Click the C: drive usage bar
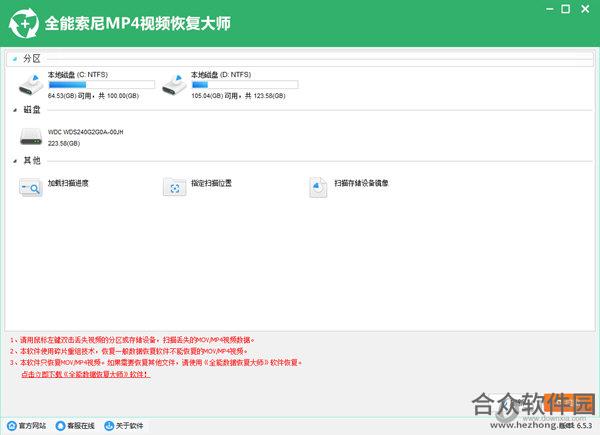This screenshot has width=600, height=435. click(101, 85)
